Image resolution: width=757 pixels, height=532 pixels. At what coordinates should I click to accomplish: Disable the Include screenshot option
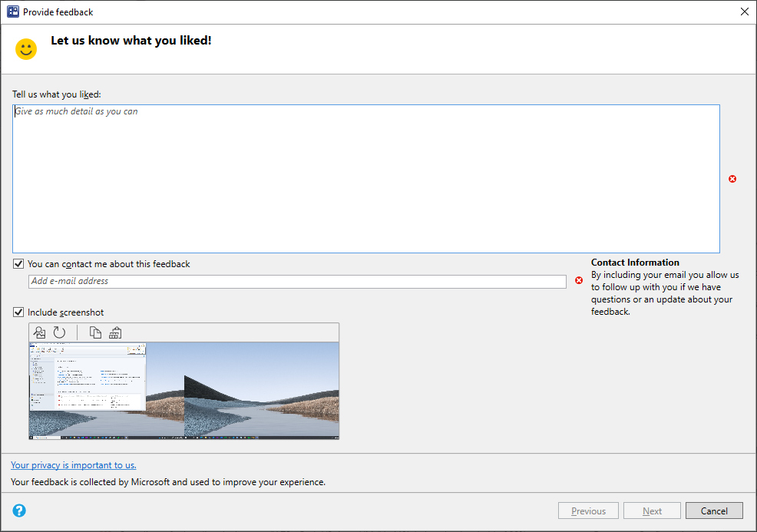pyautogui.click(x=17, y=312)
